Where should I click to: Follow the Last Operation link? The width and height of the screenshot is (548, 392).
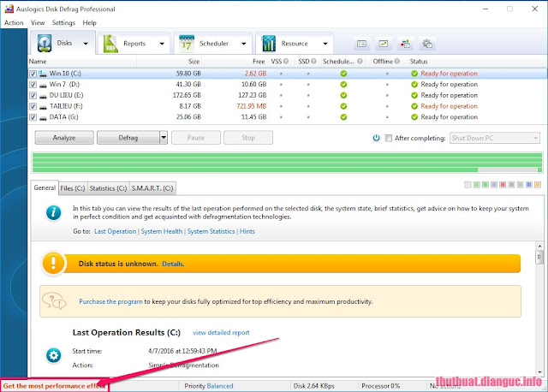(115, 231)
